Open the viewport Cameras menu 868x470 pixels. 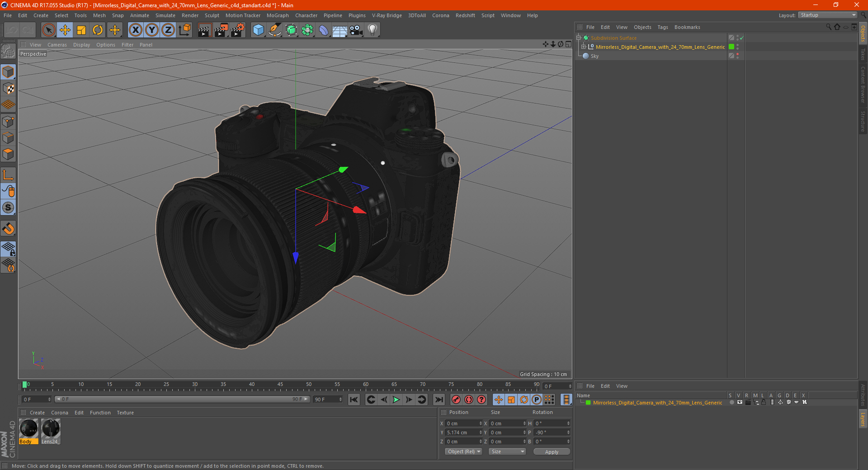coord(57,45)
